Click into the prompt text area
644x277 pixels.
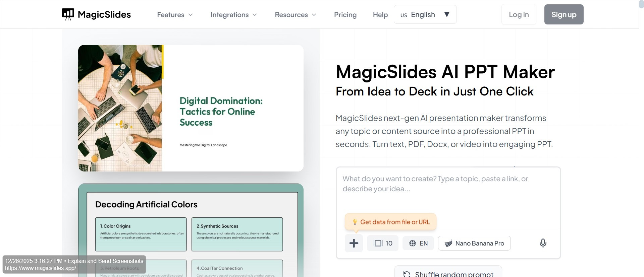point(448,198)
